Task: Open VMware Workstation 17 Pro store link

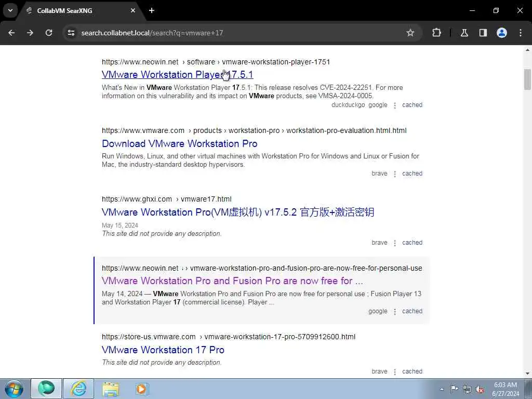Action: [163, 350]
